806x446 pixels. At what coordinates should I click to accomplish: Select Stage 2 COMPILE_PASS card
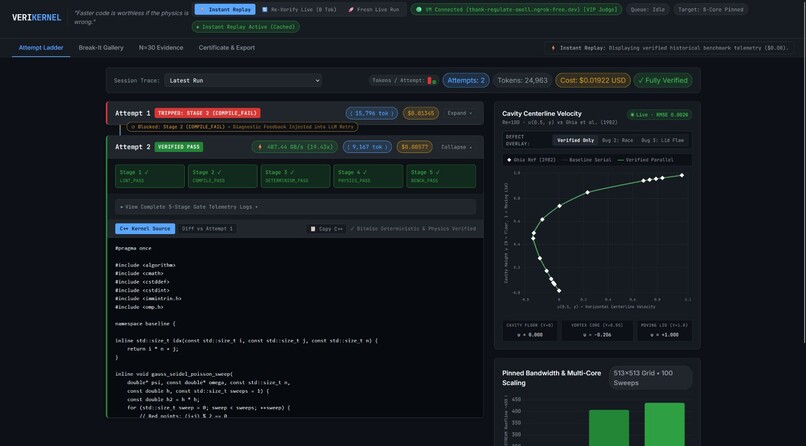pyautogui.click(x=223, y=176)
